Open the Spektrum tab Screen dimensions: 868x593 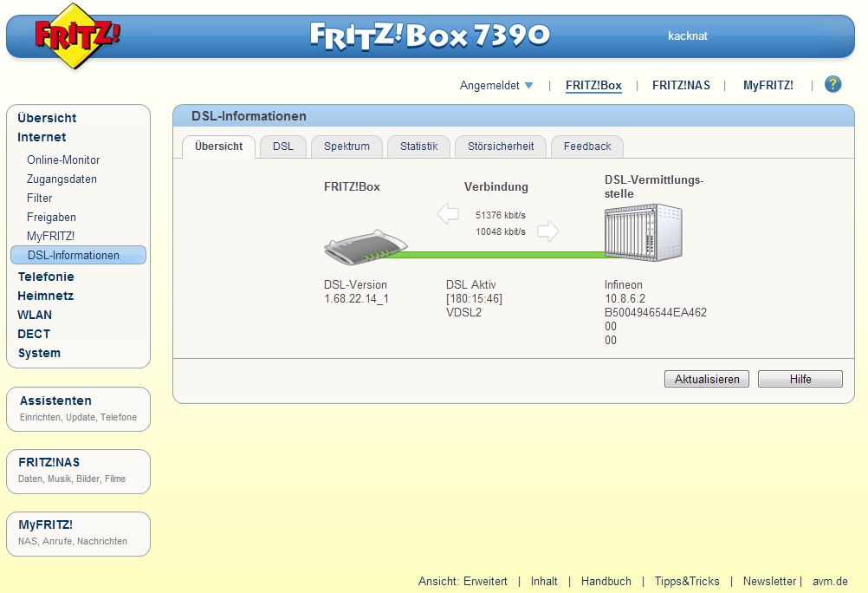pyautogui.click(x=347, y=147)
